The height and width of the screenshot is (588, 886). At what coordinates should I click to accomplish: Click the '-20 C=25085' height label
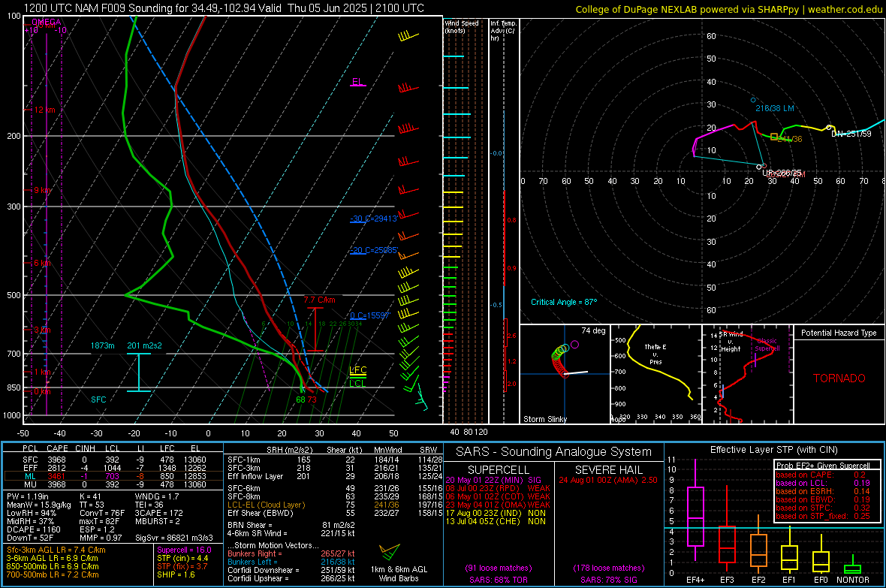pos(374,250)
